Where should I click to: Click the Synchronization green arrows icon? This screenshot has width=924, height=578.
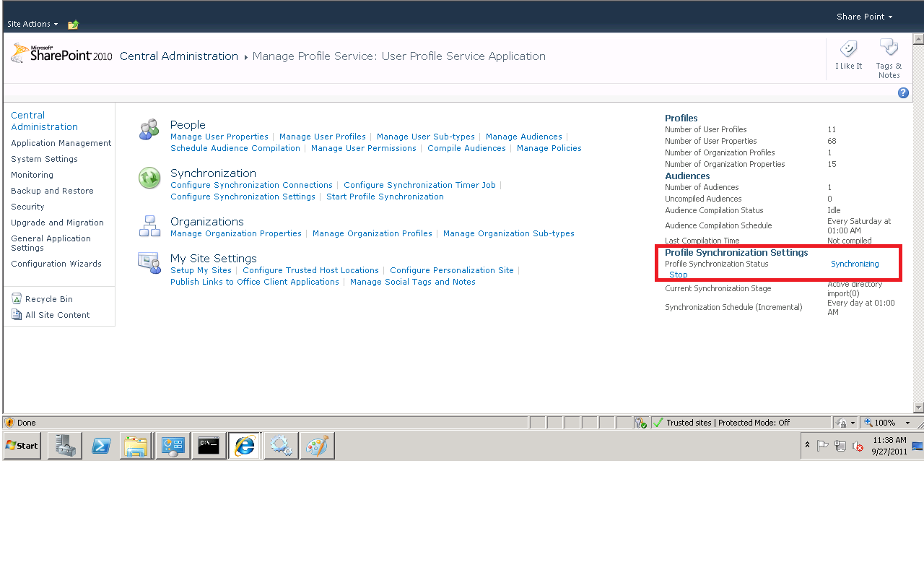(148, 178)
